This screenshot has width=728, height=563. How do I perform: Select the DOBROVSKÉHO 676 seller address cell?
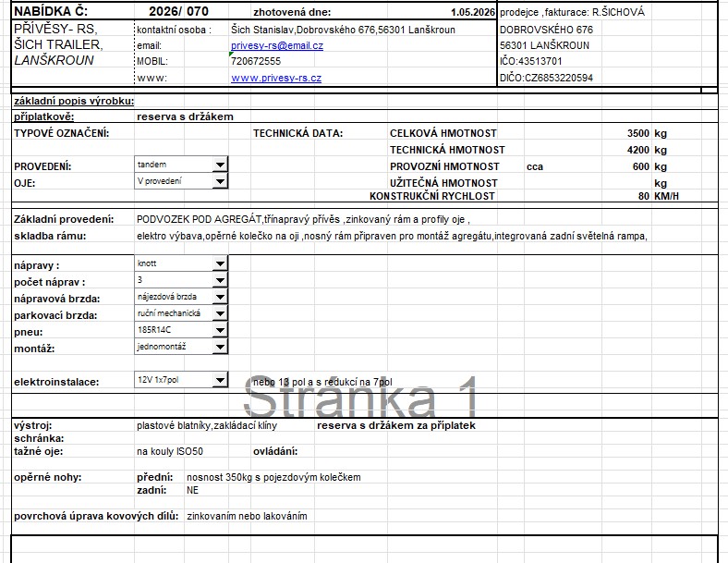tap(546, 30)
